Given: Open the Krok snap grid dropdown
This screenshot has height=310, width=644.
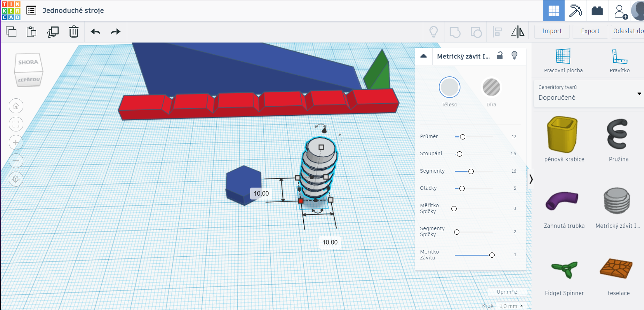Looking at the screenshot, I should click(x=511, y=306).
